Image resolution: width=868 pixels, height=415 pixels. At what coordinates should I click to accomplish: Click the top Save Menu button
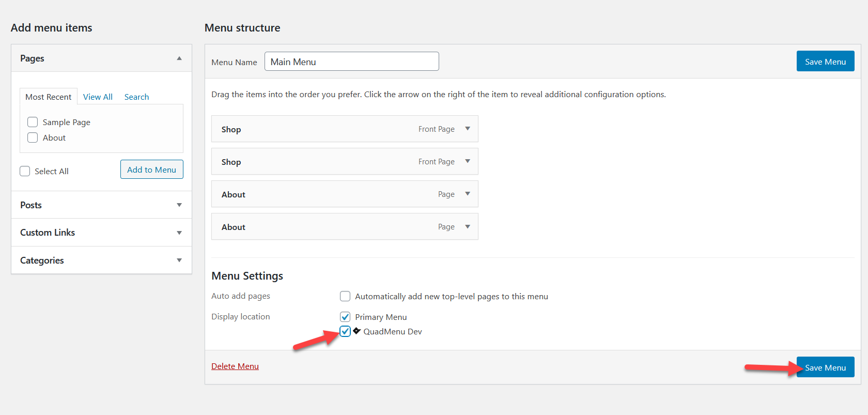[x=825, y=62]
